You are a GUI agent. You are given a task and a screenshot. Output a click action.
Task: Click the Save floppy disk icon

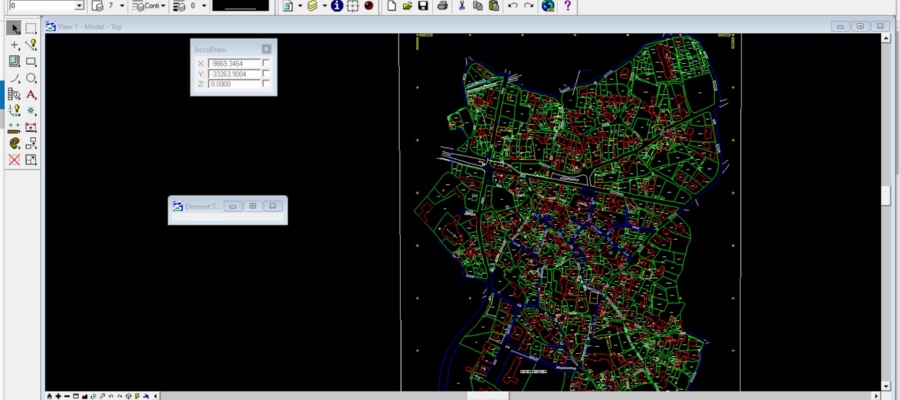pyautogui.click(x=424, y=6)
